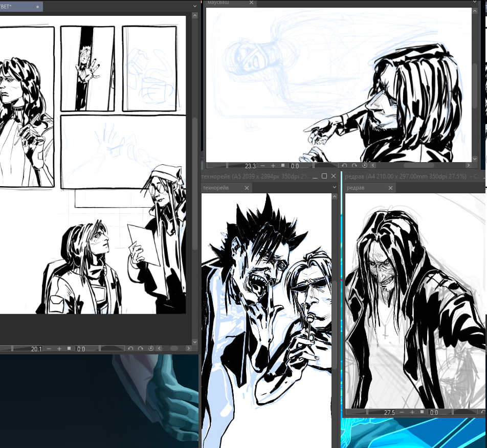The image size is (487, 448).
Task: Close the маусваш tab
Action: (x=251, y=3)
